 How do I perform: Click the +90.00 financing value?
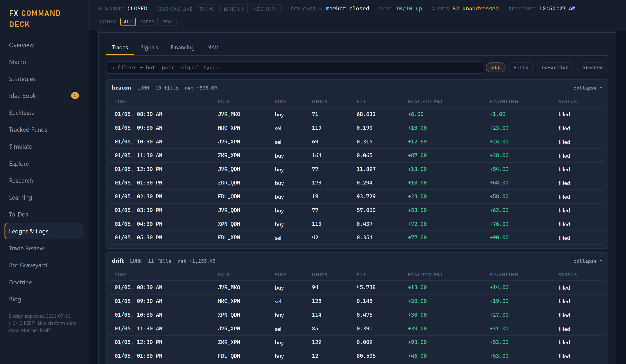pyautogui.click(x=499, y=238)
